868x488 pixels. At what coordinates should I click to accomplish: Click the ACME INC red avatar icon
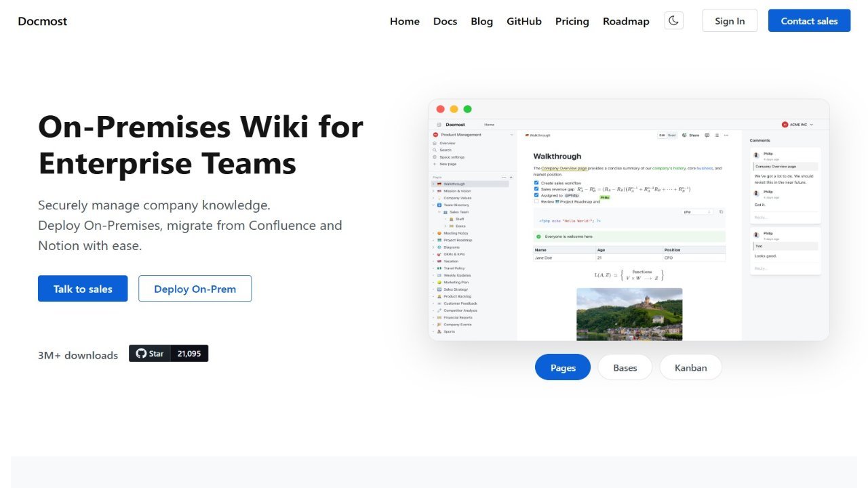click(x=785, y=125)
